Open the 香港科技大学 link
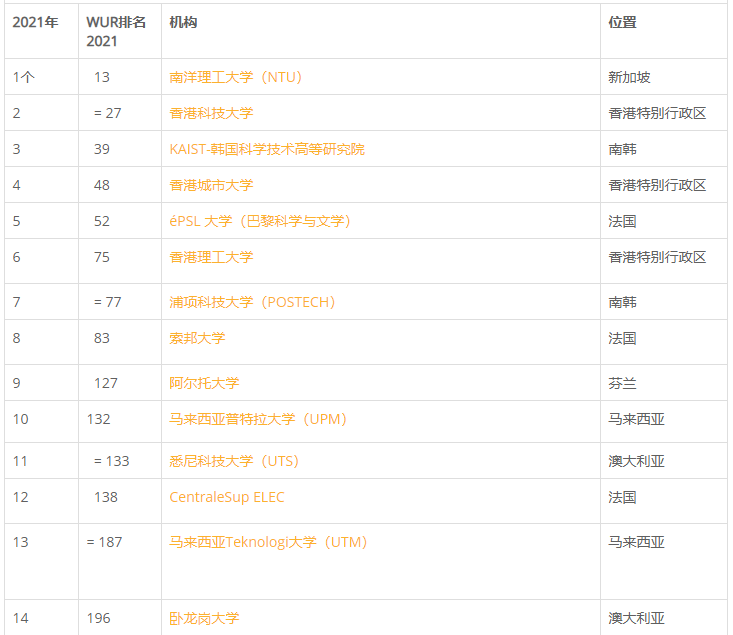 coord(211,113)
